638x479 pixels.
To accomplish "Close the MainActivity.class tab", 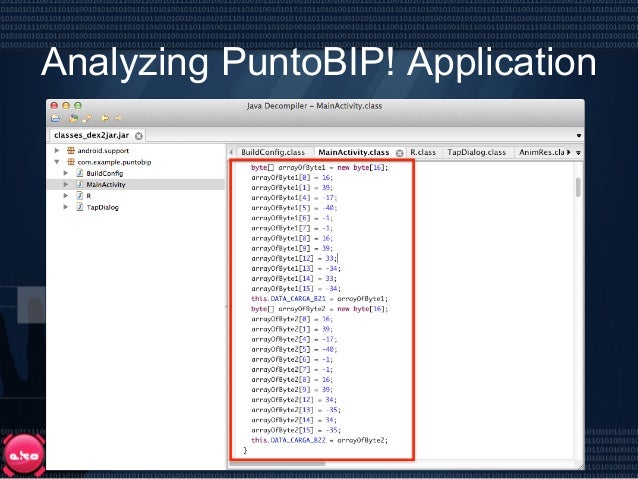I will (400, 153).
